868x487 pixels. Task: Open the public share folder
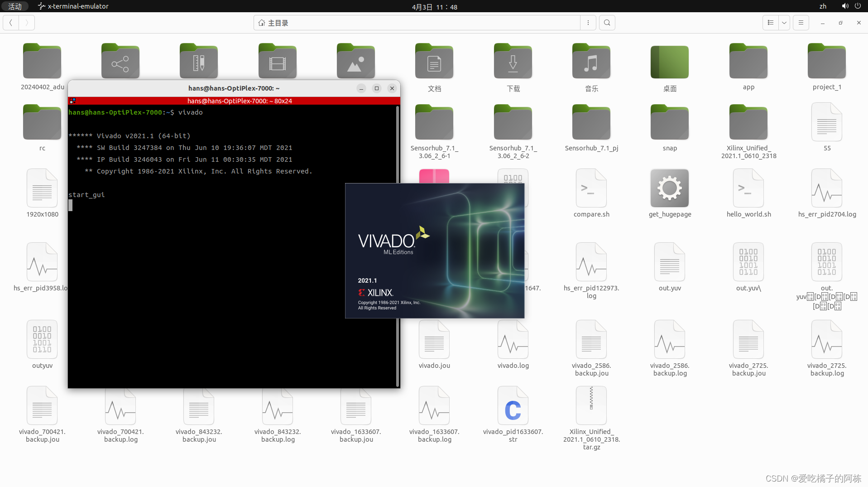point(120,62)
